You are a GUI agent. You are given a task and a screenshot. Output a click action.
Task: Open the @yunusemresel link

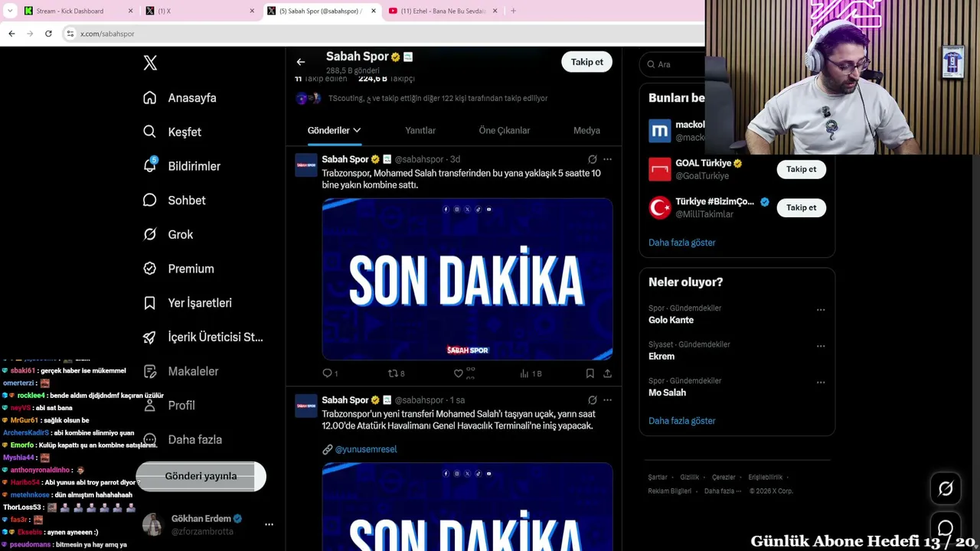click(x=366, y=449)
